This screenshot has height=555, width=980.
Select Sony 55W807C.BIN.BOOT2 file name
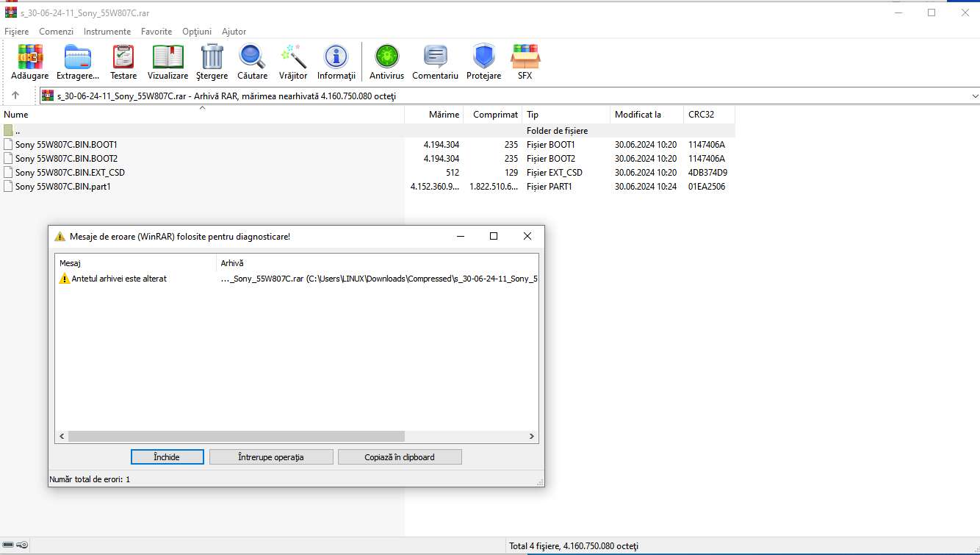point(66,159)
